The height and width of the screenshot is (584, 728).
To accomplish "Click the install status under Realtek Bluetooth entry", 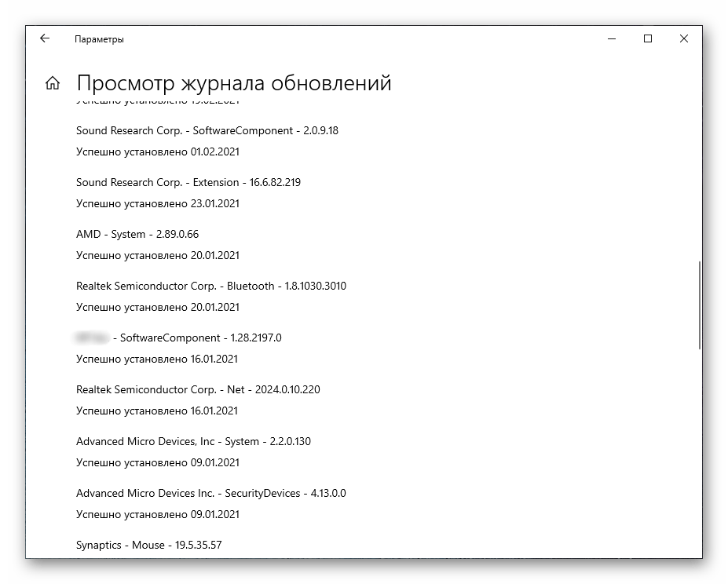I will (157, 307).
